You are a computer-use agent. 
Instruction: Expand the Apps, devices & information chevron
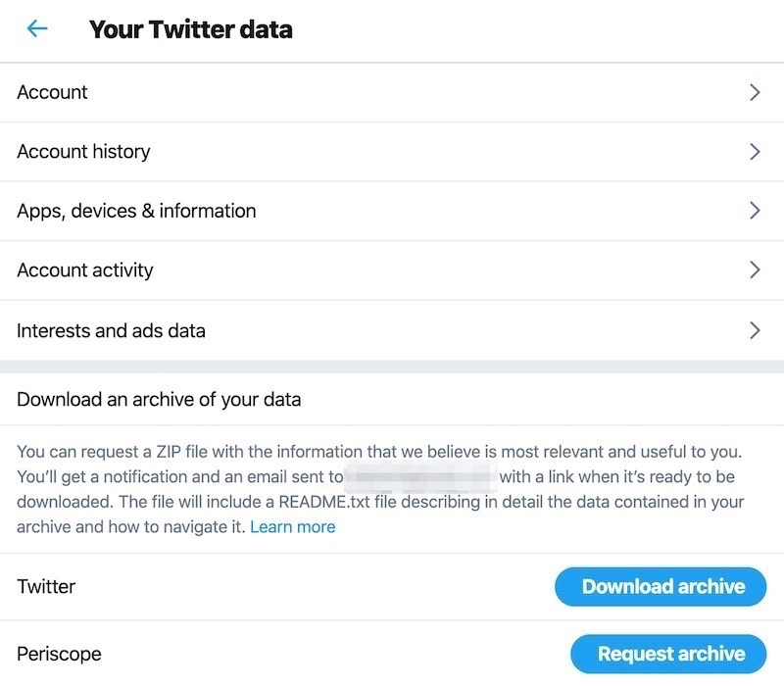pyautogui.click(x=755, y=211)
